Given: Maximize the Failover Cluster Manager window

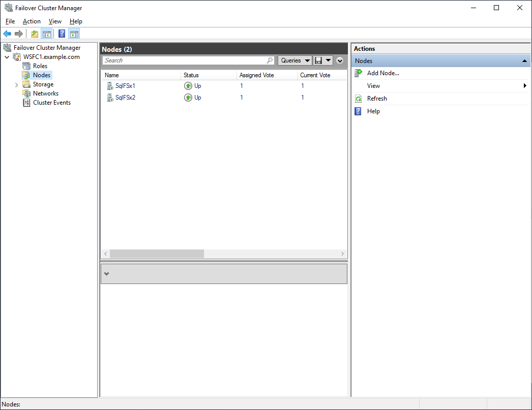Looking at the screenshot, I should [x=496, y=8].
